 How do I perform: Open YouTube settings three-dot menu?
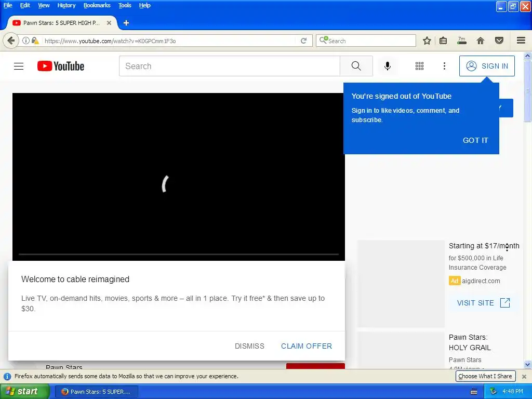pyautogui.click(x=444, y=66)
